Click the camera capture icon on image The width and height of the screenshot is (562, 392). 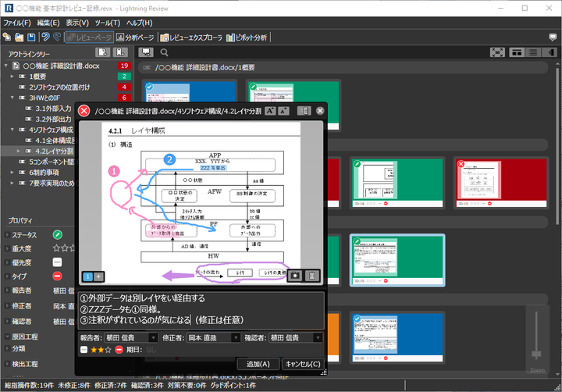pyautogui.click(x=296, y=276)
